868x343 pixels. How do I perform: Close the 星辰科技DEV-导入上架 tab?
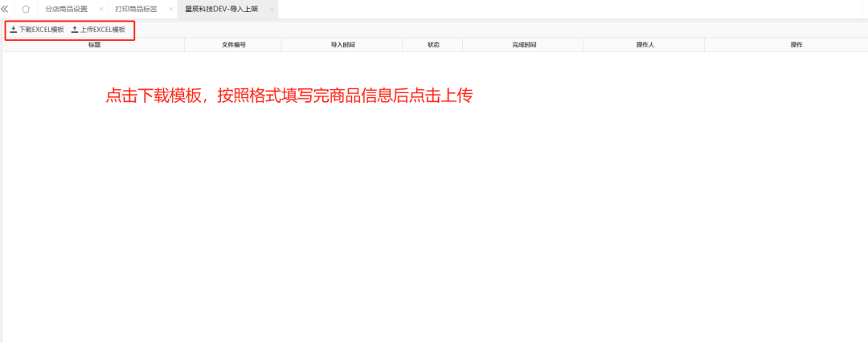272,10
